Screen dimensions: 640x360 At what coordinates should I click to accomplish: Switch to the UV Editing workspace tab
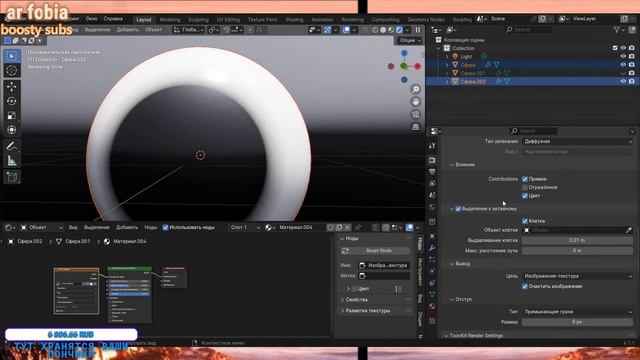point(228,20)
